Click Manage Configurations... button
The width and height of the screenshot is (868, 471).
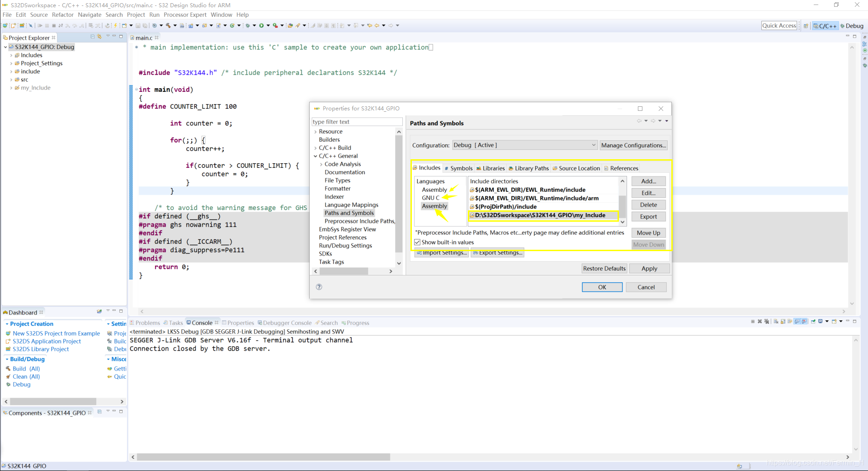633,145
